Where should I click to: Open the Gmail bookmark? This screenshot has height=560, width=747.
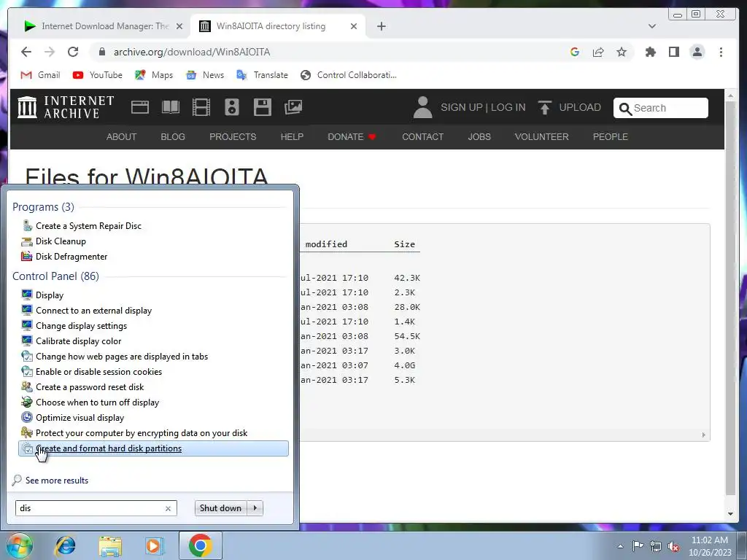(x=41, y=75)
